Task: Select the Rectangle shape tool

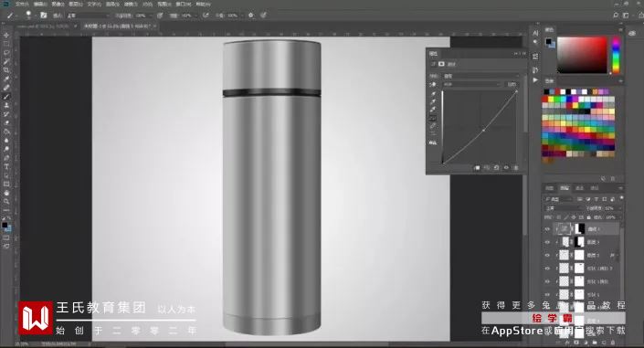Action: pos(6,185)
